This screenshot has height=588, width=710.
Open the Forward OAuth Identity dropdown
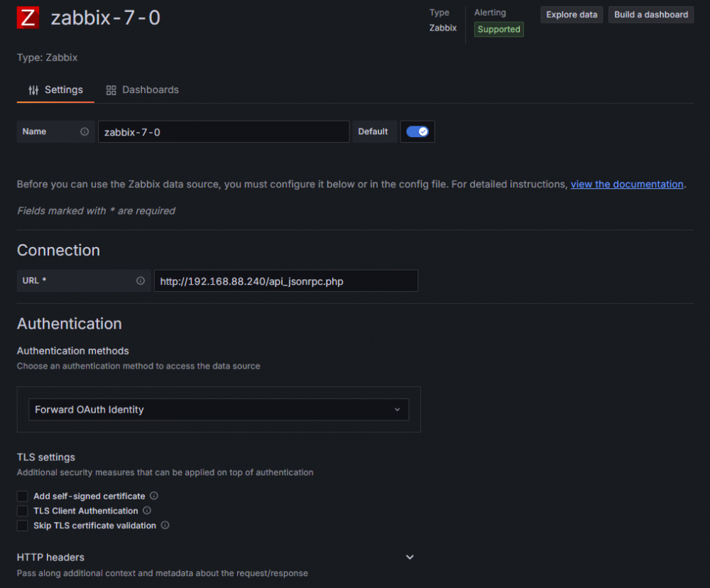[219, 410]
